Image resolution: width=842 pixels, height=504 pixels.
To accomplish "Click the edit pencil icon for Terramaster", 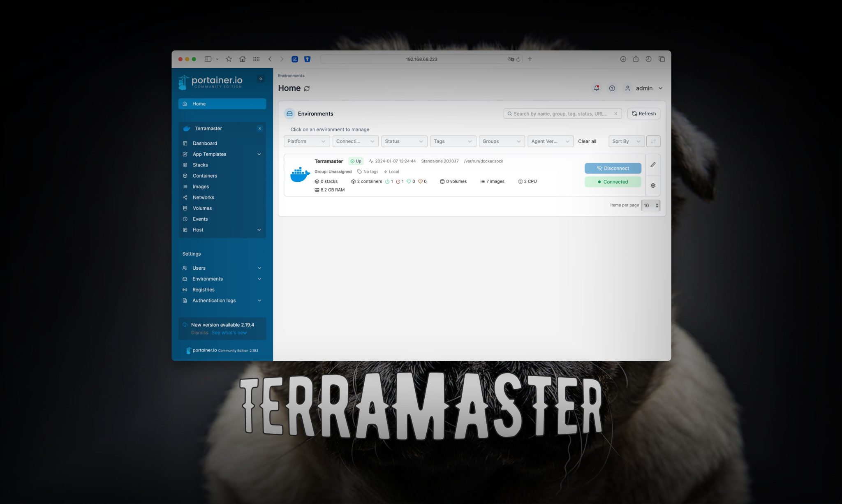I will click(653, 165).
